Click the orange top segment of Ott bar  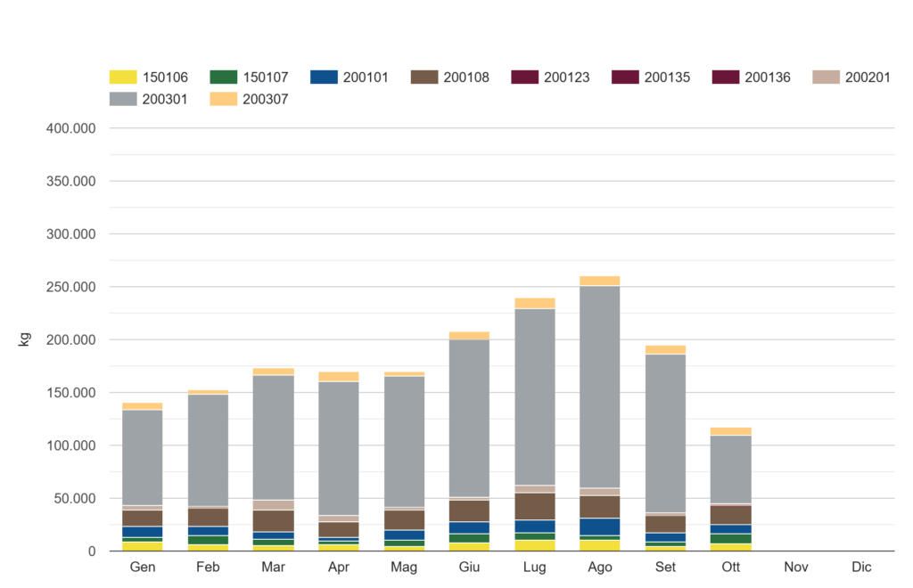[x=731, y=431]
